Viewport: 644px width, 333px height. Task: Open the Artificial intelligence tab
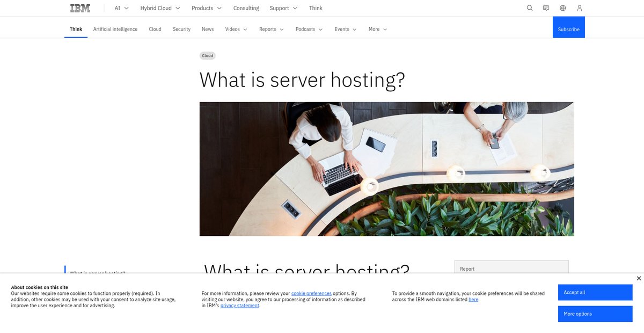[x=115, y=29]
